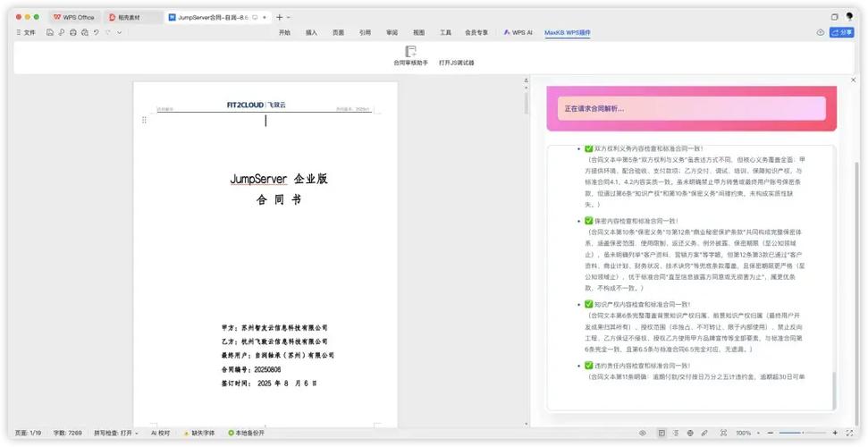Image resolution: width=868 pixels, height=447 pixels.
Task: Switch to the 审阅 review tab
Action: pos(392,33)
